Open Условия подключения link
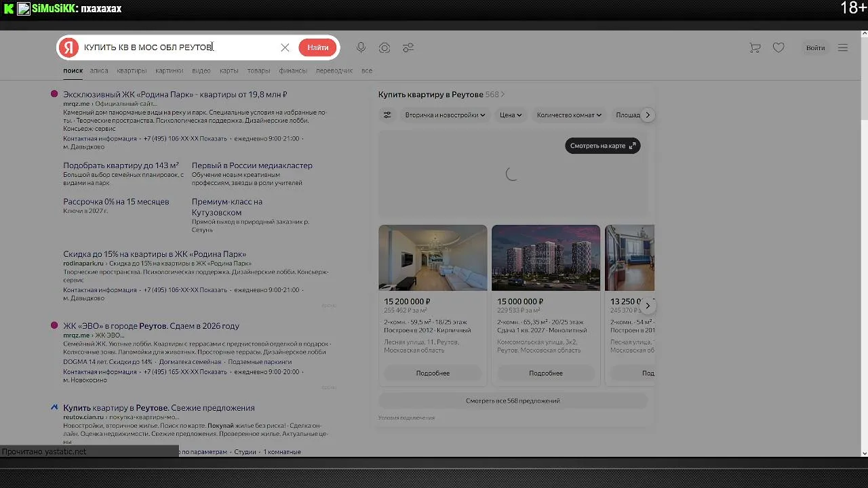 [x=406, y=418]
